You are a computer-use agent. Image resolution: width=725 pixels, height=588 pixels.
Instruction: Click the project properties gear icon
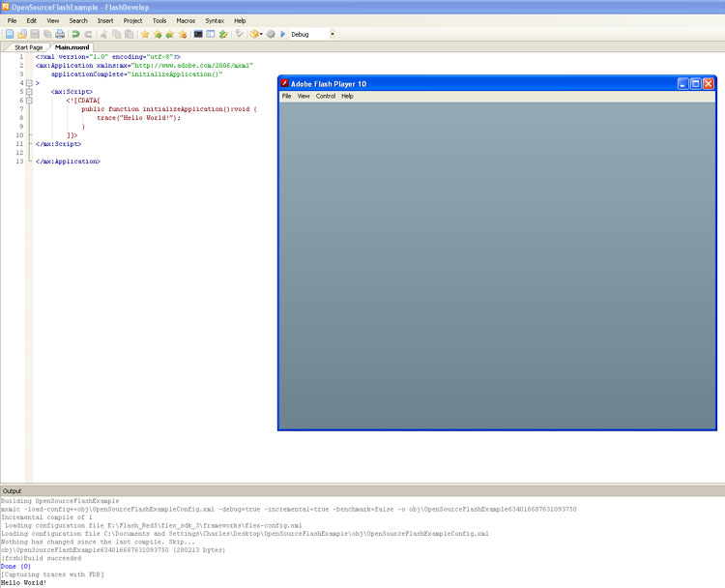pos(271,34)
